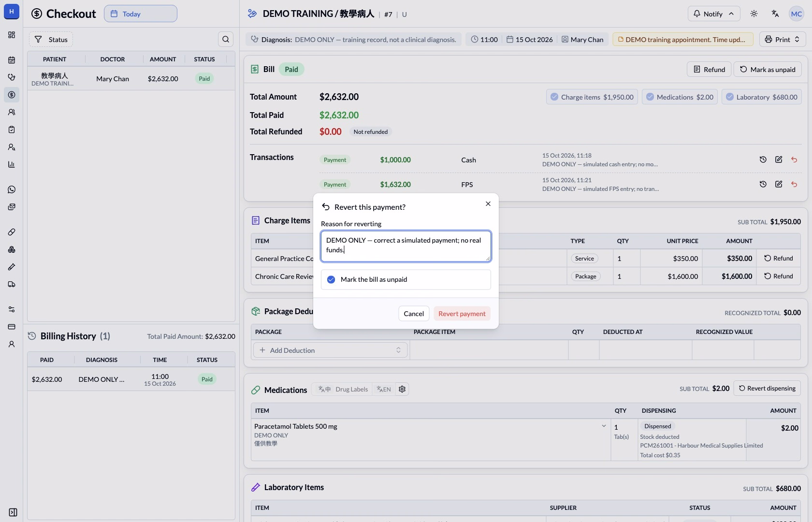Toggle Medications $2.00 chip

(680, 97)
